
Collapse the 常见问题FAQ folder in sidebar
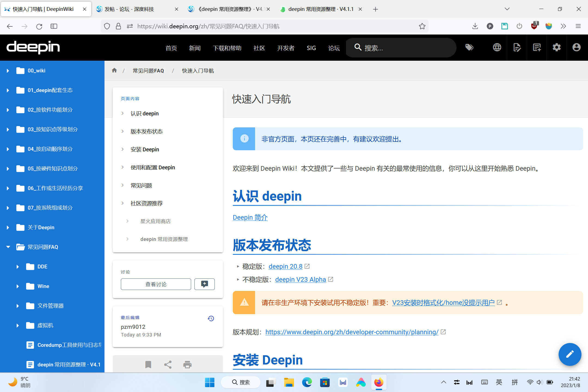pyautogui.click(x=7, y=247)
